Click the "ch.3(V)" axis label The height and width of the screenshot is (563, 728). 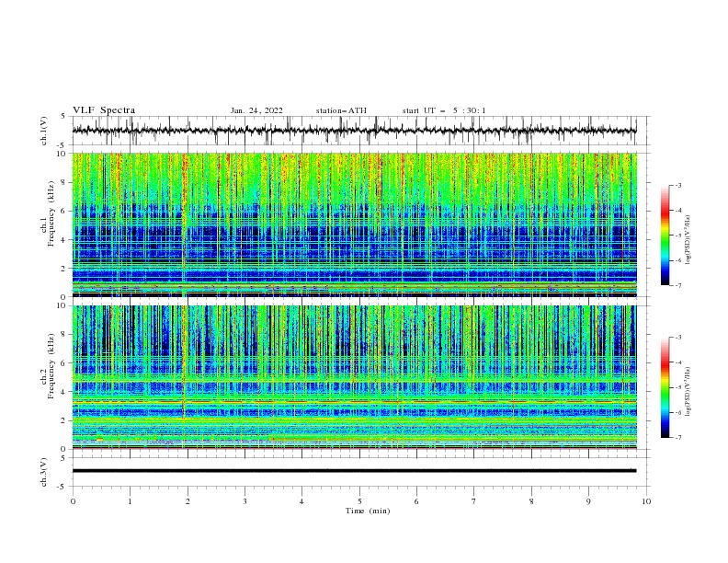[x=44, y=472]
